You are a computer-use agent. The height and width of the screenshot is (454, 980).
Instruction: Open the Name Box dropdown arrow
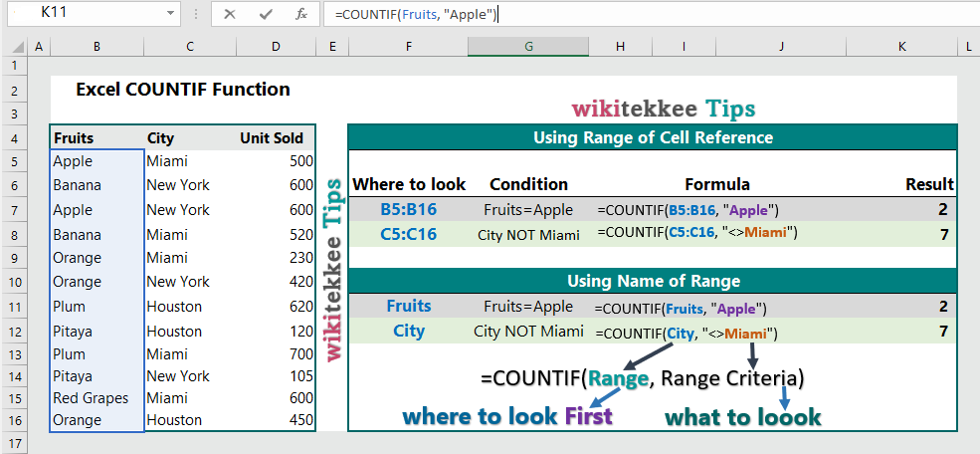(168, 15)
